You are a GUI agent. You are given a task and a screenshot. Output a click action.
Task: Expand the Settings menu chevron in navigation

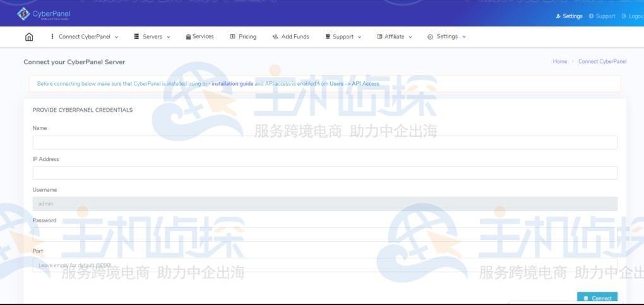[464, 37]
